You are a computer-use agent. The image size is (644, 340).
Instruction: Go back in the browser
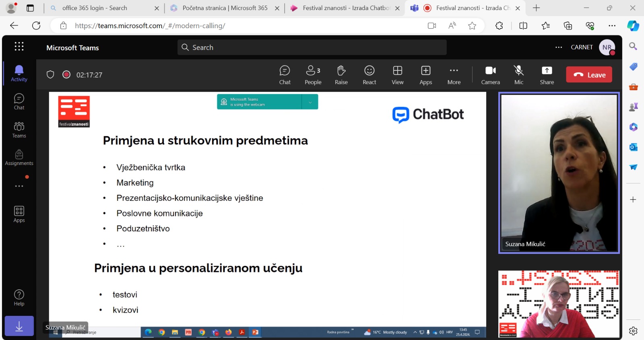coord(14,26)
